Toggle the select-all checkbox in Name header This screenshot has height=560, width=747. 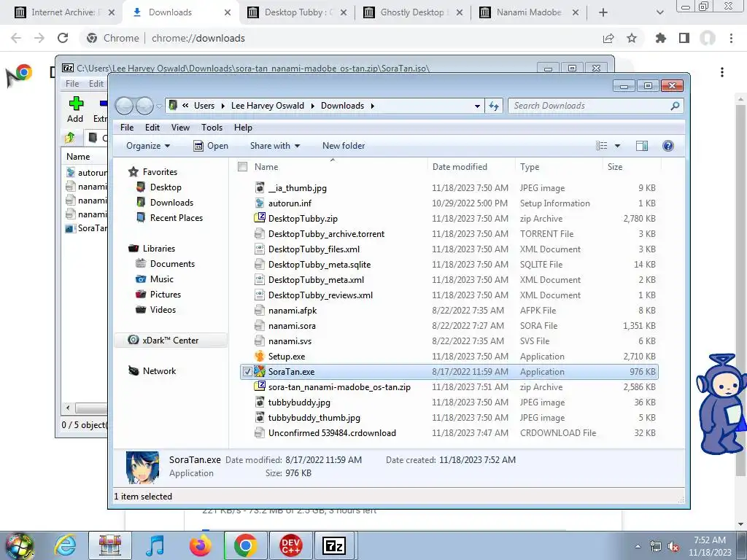point(242,167)
